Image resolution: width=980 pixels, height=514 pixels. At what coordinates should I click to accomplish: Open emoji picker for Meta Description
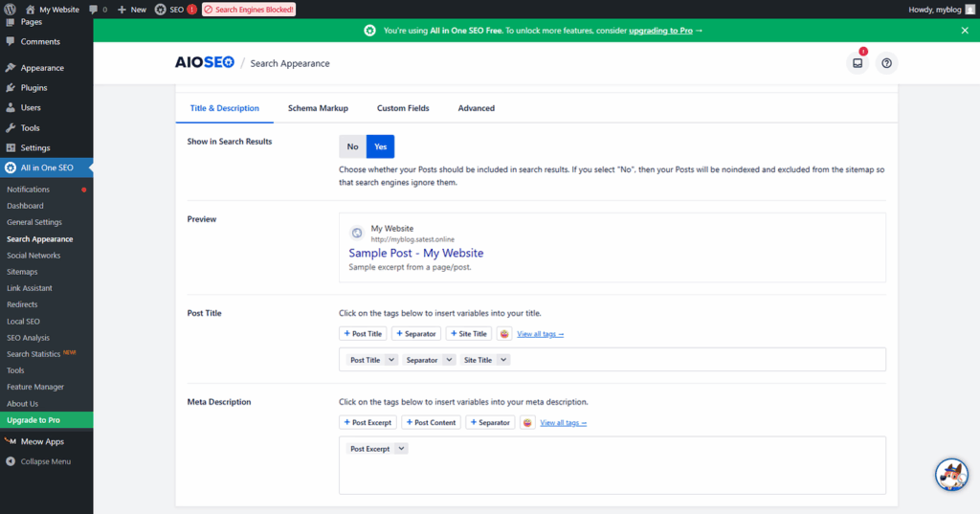pyautogui.click(x=527, y=423)
